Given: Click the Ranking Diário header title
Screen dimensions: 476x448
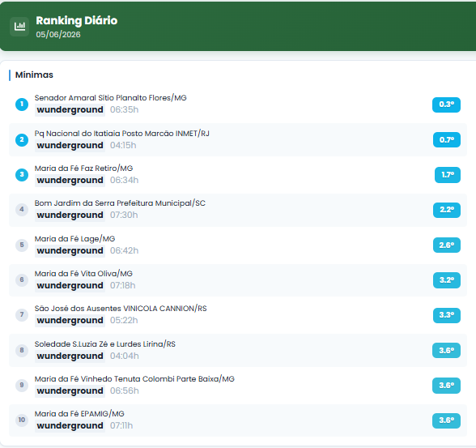Looking at the screenshot, I should point(77,20).
